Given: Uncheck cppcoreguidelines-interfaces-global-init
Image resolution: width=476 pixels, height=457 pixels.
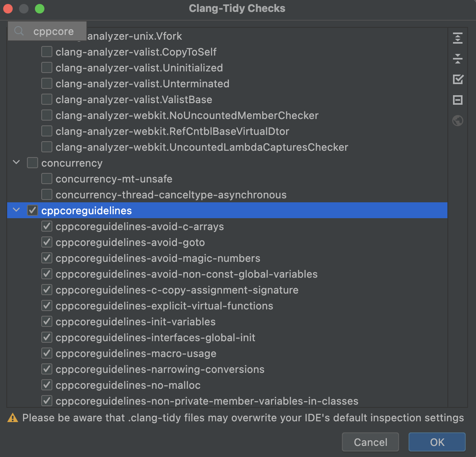Looking at the screenshot, I should click(x=47, y=337).
